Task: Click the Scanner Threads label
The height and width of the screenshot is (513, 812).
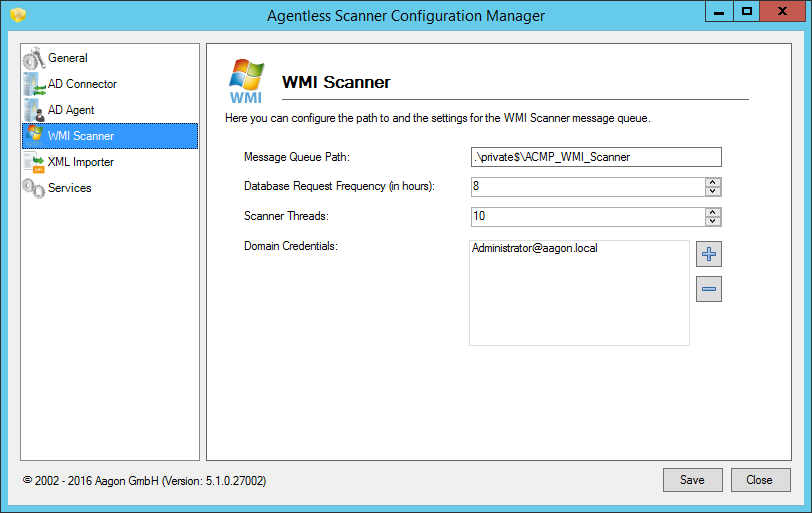Action: [x=286, y=216]
